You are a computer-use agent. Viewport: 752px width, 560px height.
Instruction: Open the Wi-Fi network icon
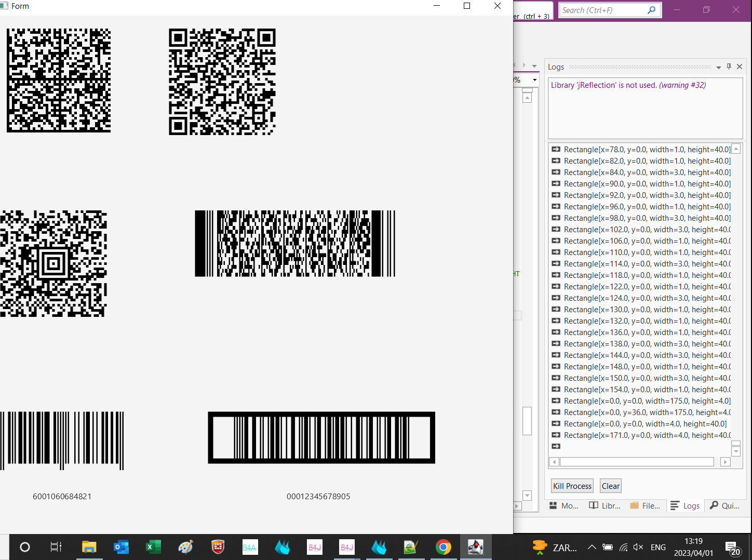pos(624,547)
